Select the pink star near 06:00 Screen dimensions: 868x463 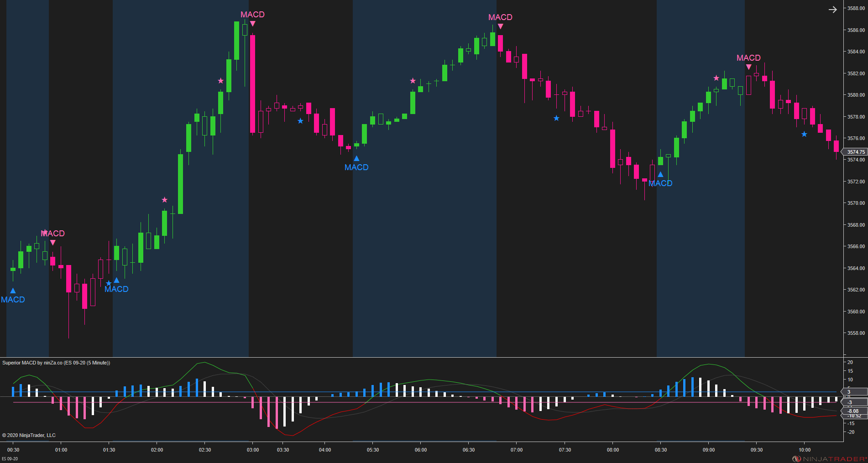[x=413, y=80]
